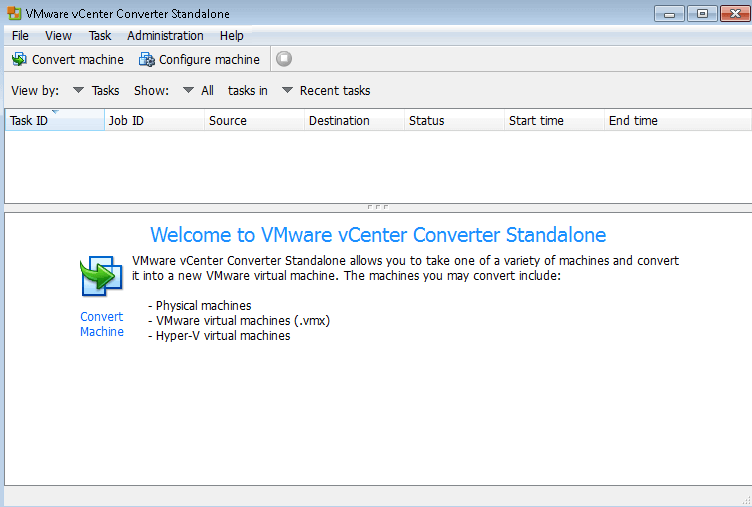Click the Convert machine toolbar icon
The width and height of the screenshot is (752, 507).
coord(19,59)
